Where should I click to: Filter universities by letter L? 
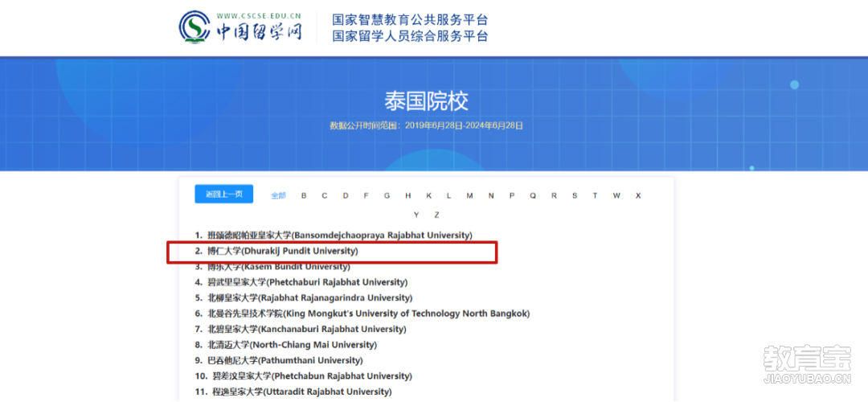coord(449,195)
